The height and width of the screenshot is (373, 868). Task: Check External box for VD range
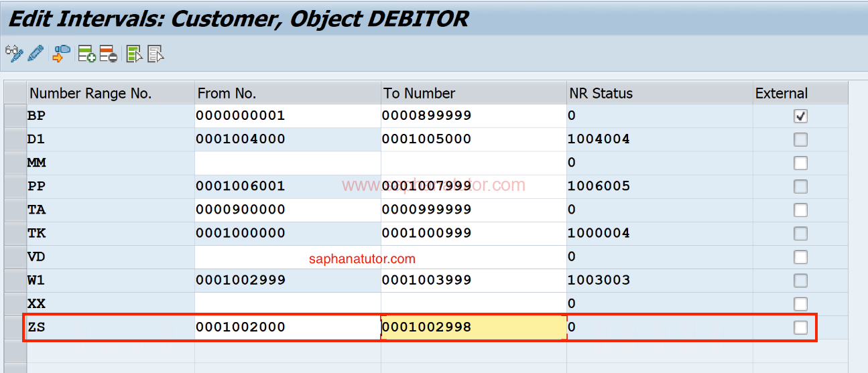[800, 257]
